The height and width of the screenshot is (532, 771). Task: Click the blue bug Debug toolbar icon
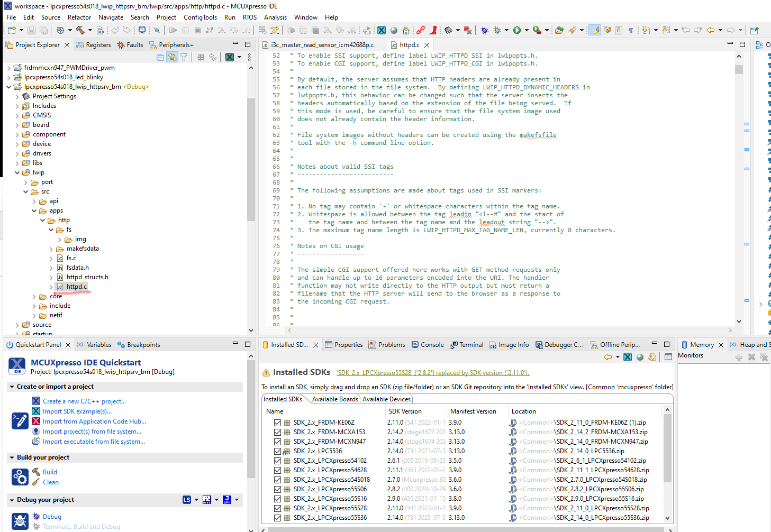pos(484,30)
